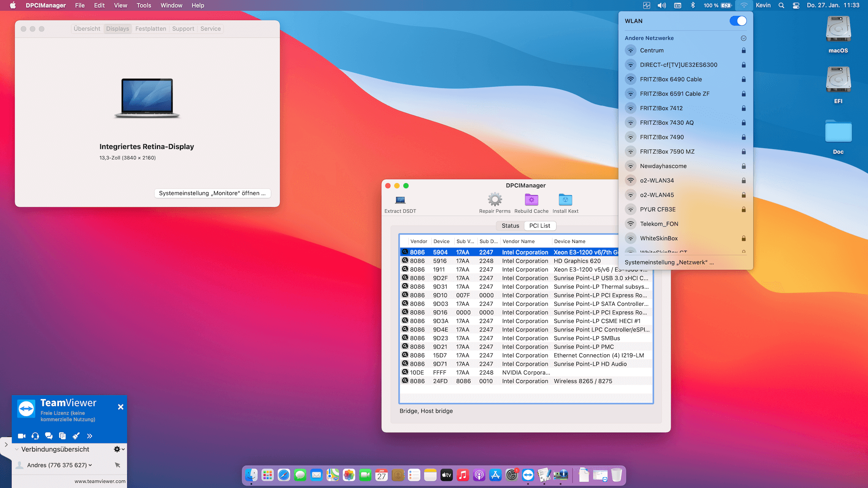Viewport: 868px width, 488px height.
Task: Click the Extract DSDT toolbar icon
Action: click(x=400, y=200)
